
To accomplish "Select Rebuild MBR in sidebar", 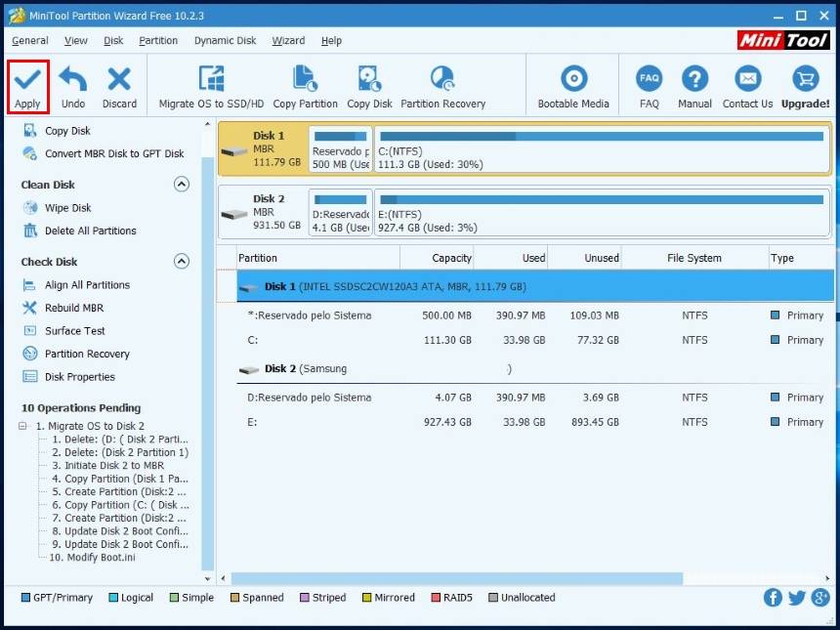I will tap(74, 308).
